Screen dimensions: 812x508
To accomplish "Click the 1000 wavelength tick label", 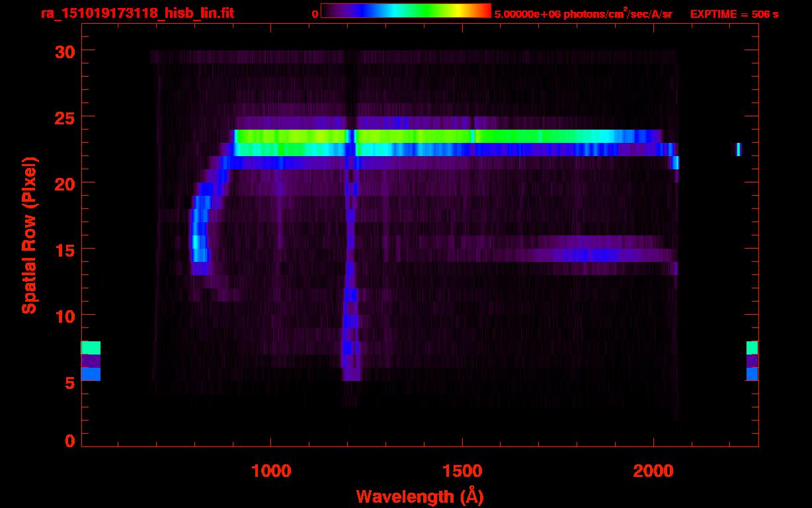I will click(x=271, y=471).
